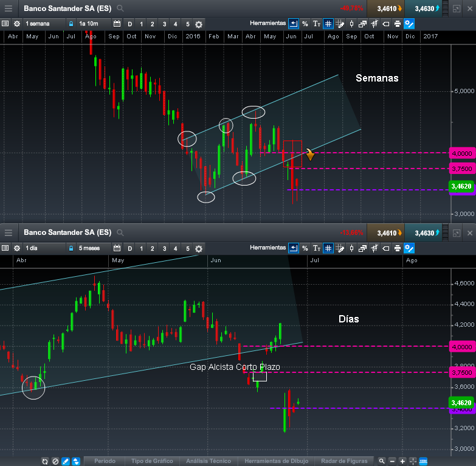
Task: Select the 'D' preset on weekly chart
Action: coord(130,24)
